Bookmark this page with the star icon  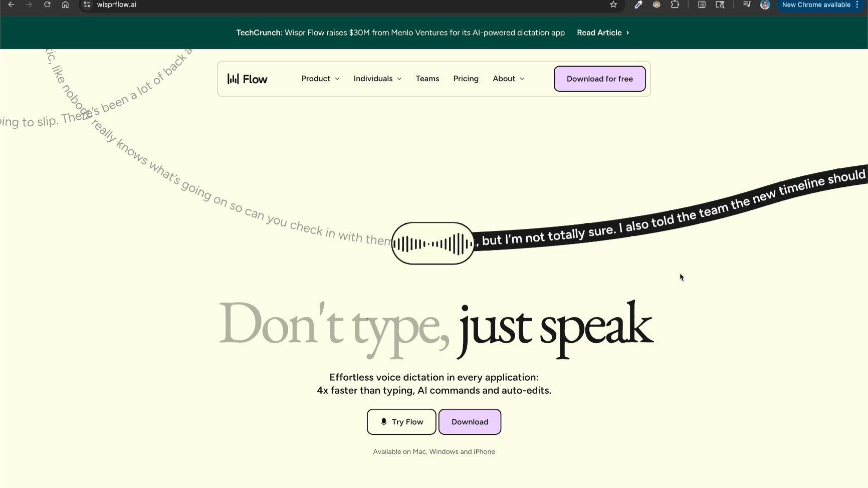(613, 5)
